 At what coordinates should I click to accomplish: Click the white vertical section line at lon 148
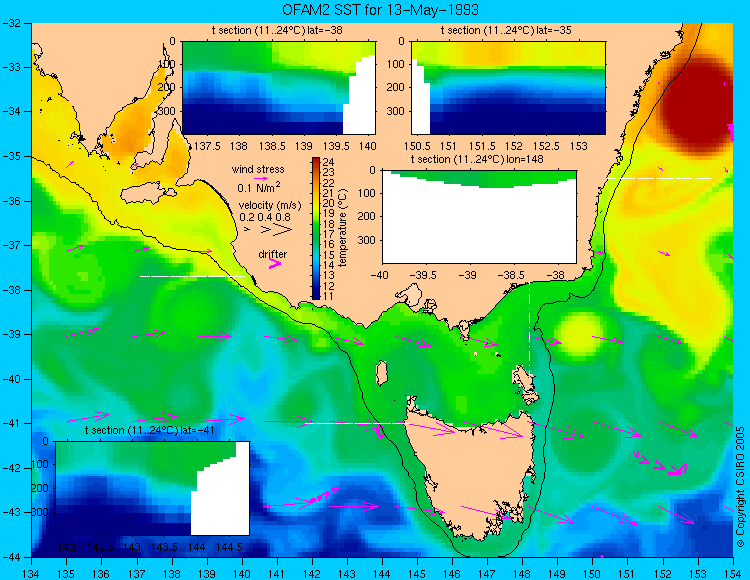coord(529,330)
